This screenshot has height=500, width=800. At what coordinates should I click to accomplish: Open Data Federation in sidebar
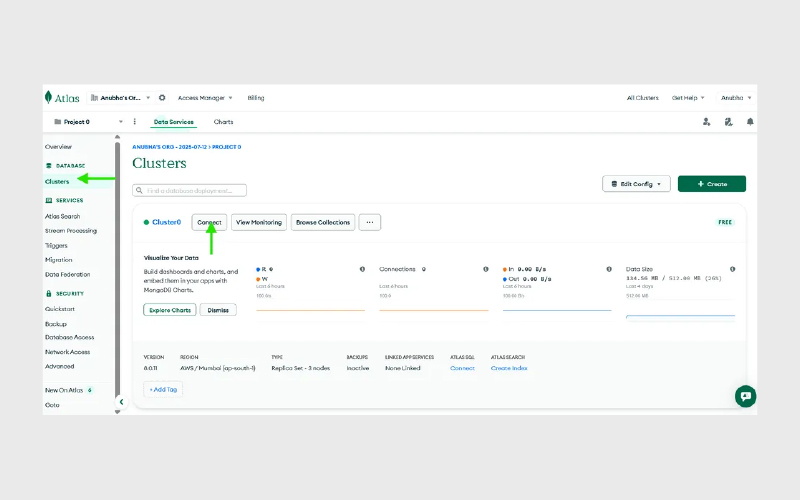coord(67,274)
